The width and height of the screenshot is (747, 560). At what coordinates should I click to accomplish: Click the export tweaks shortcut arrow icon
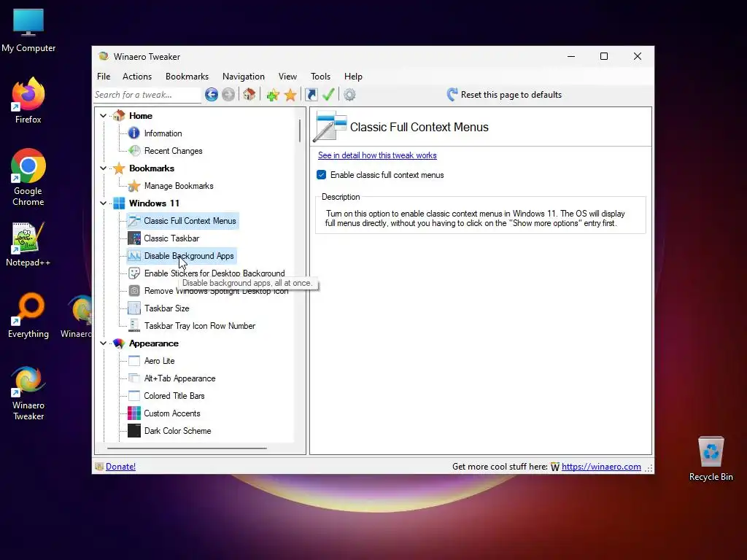pos(311,95)
